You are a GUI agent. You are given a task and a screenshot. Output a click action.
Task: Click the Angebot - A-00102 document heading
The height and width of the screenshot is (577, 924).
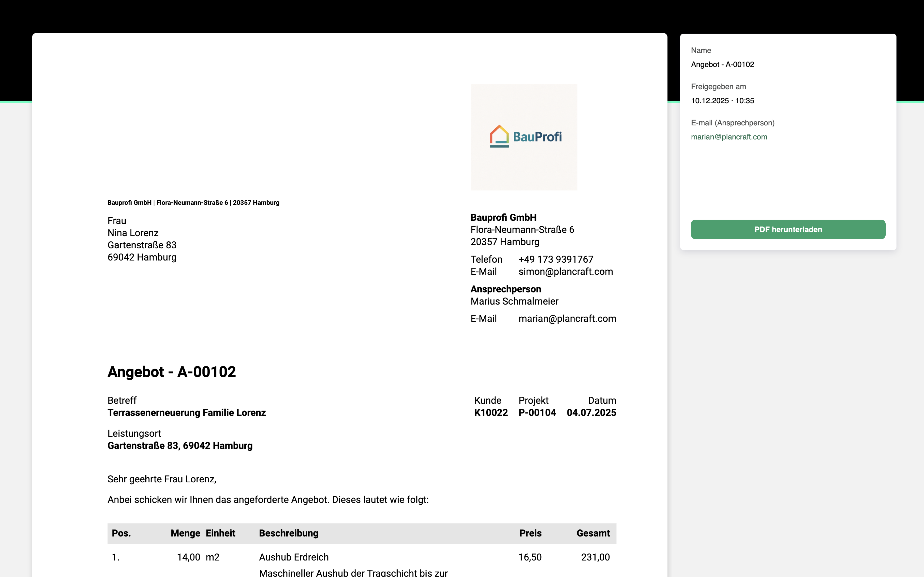pos(171,372)
